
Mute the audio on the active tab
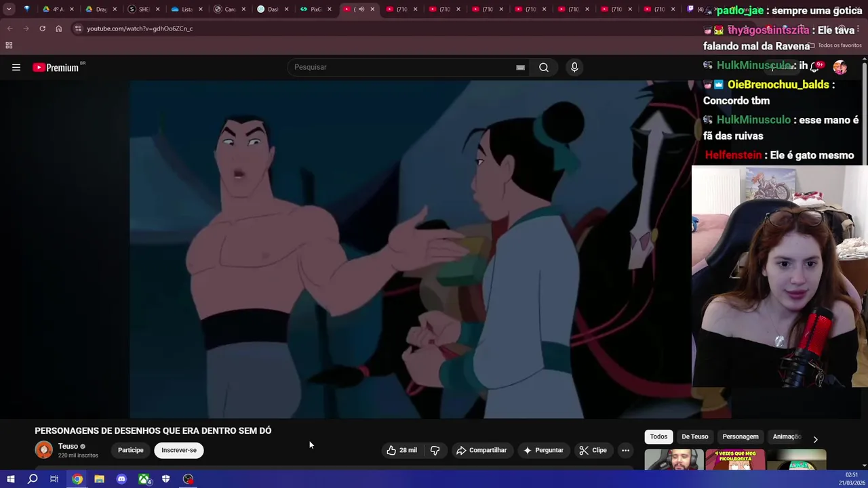point(361,9)
